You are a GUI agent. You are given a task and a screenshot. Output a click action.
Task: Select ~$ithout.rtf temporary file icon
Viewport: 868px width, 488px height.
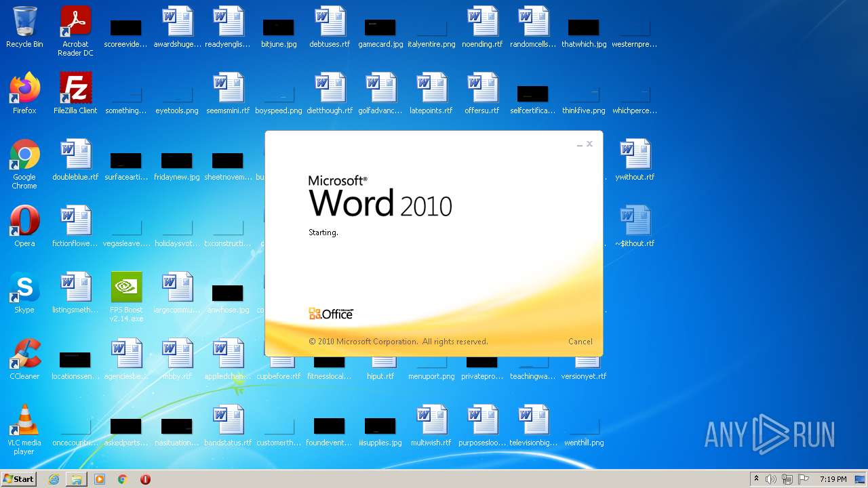(x=635, y=221)
